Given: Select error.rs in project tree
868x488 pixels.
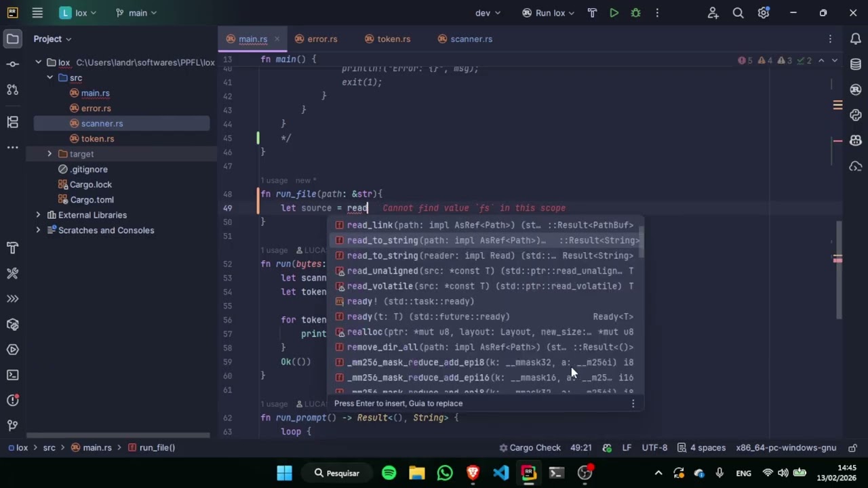Looking at the screenshot, I should (x=96, y=108).
